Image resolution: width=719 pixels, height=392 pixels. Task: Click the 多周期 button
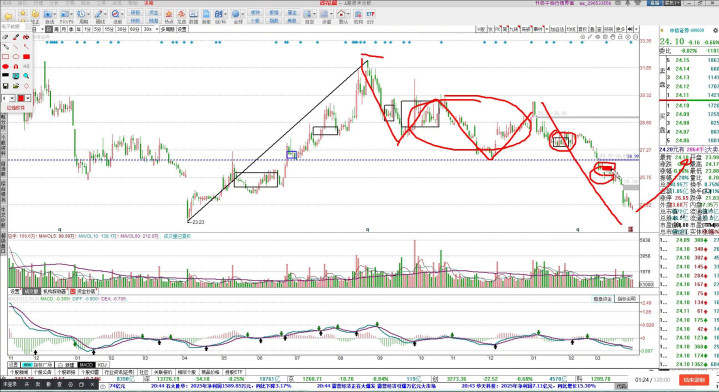(167, 29)
